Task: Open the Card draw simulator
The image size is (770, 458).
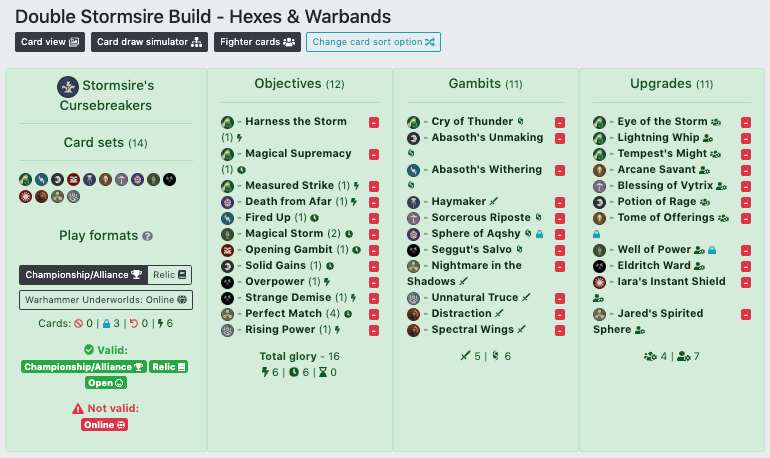Action: pyautogui.click(x=149, y=42)
